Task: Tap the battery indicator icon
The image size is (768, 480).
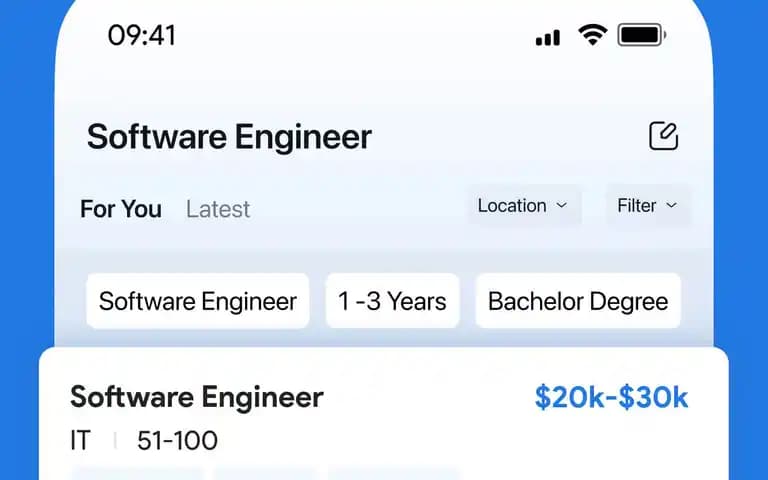Action: tap(642, 35)
